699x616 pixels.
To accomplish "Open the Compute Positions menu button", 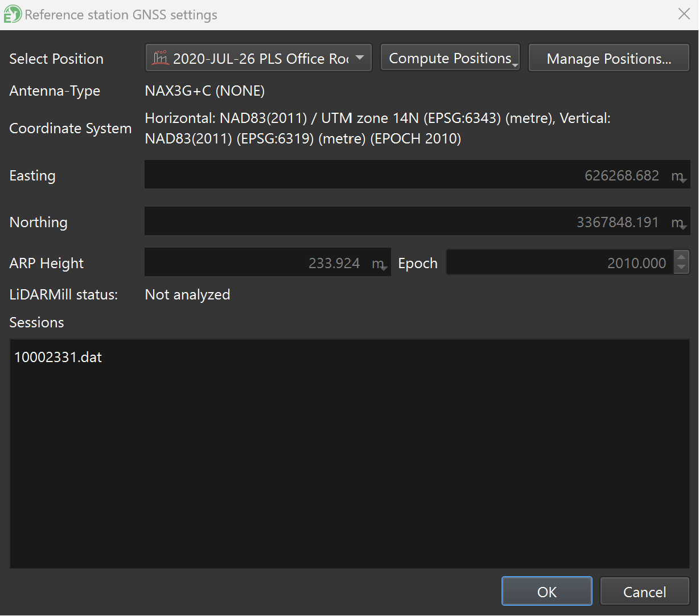I will (x=450, y=58).
